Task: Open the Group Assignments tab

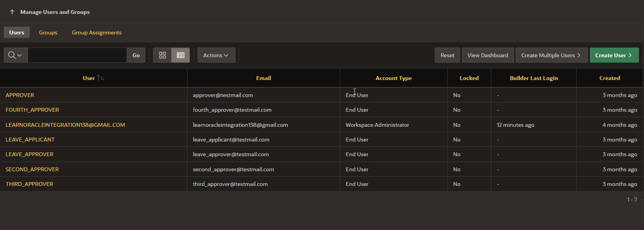Action: 97,32
